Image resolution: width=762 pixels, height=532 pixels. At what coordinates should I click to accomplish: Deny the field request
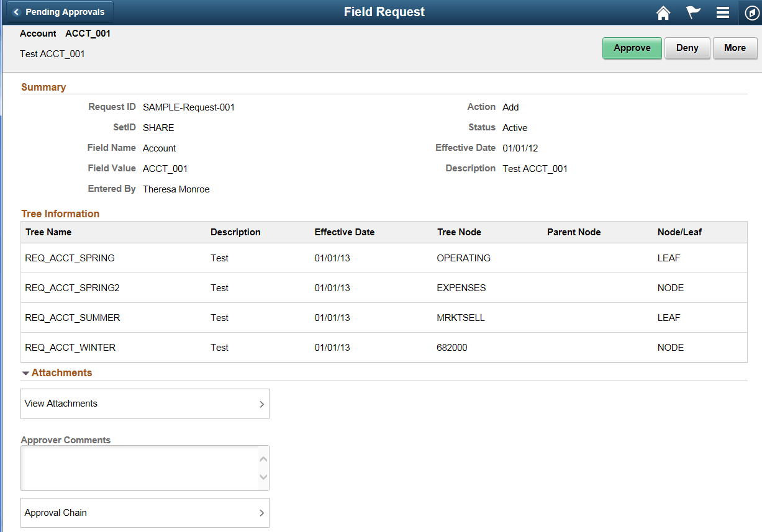coord(687,48)
